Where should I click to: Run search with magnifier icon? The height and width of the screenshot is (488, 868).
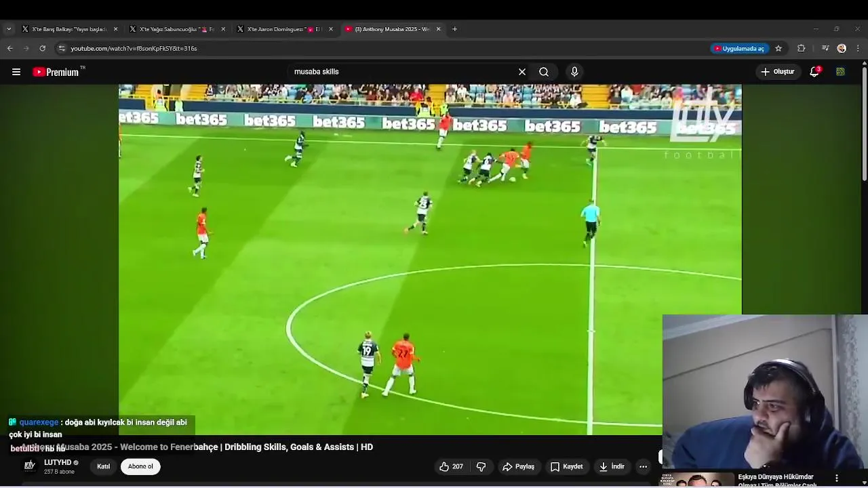[544, 72]
